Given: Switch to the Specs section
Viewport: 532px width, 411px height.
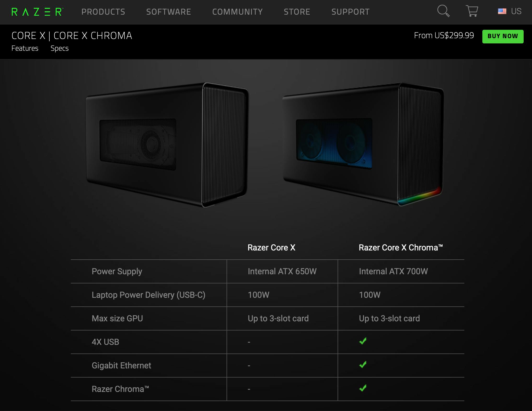Looking at the screenshot, I should tap(60, 48).
